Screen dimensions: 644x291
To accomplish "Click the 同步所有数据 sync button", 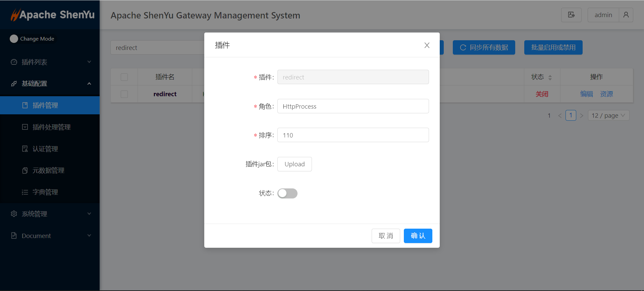I will click(x=484, y=48).
